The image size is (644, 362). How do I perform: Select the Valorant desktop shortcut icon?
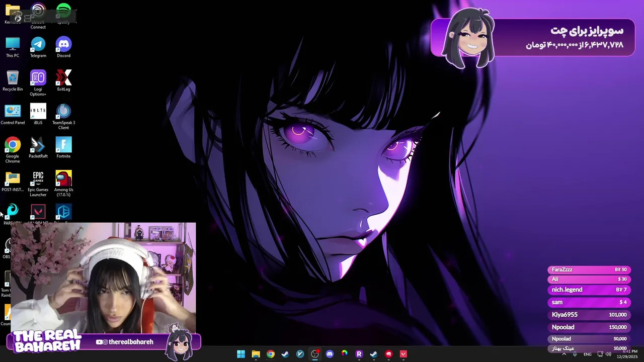click(38, 213)
